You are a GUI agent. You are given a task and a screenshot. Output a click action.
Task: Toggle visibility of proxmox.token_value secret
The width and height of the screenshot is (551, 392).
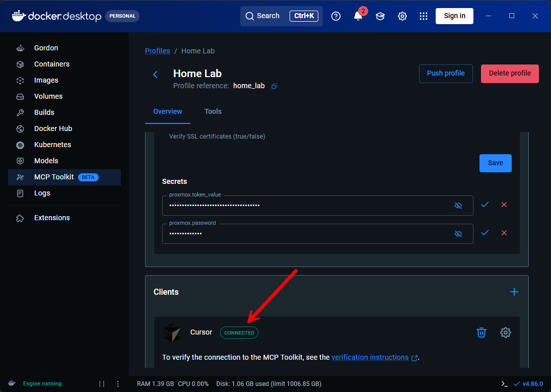(x=458, y=205)
